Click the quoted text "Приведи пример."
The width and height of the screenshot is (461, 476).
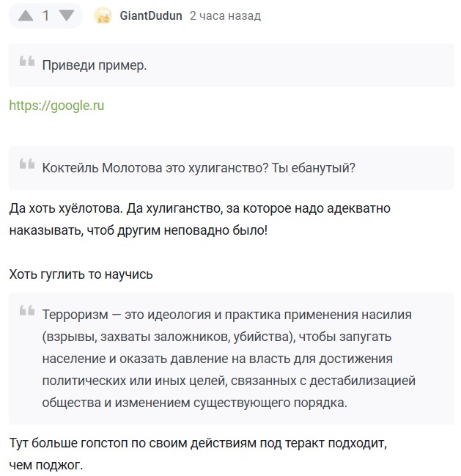click(95, 65)
